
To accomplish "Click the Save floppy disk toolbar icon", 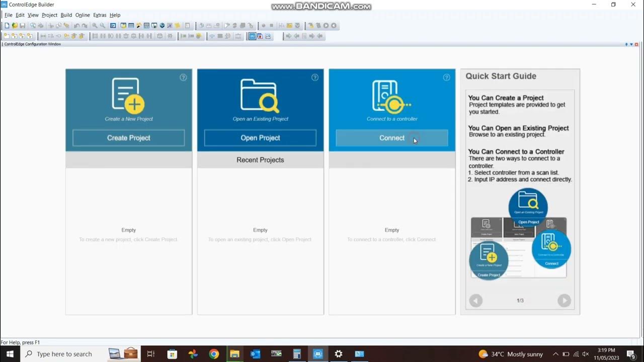I will (22, 26).
